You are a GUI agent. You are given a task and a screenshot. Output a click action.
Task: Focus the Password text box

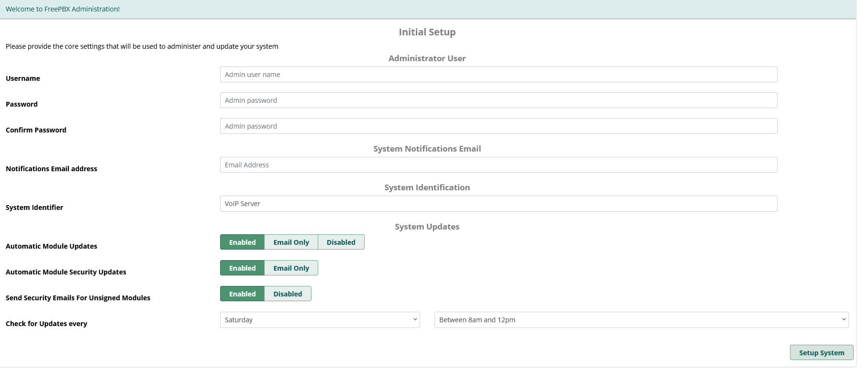pyautogui.click(x=498, y=100)
